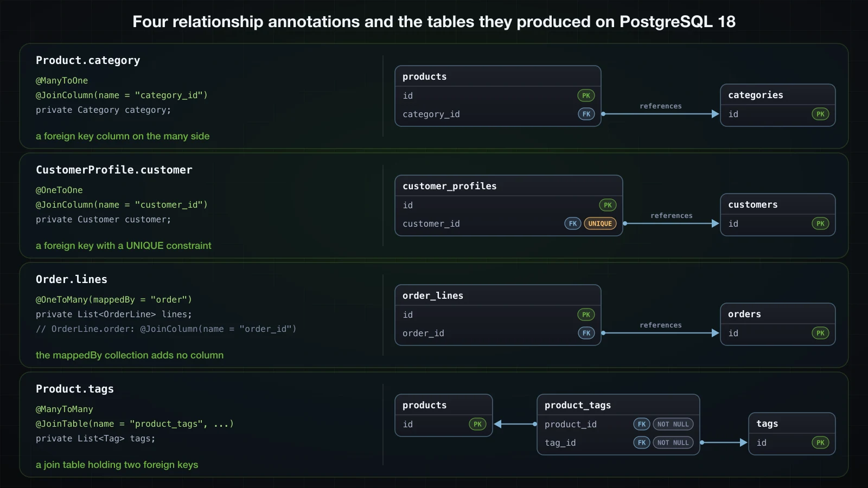This screenshot has height=488, width=868.
Task: Click the PK badge in the customer_profiles table
Action: pos(608,205)
